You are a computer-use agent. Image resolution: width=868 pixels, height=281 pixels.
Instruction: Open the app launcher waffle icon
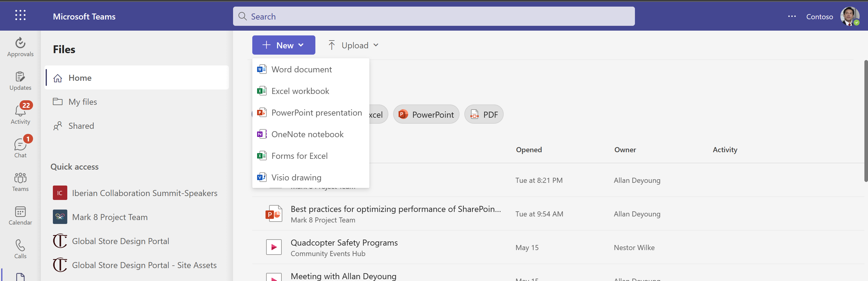[20, 16]
